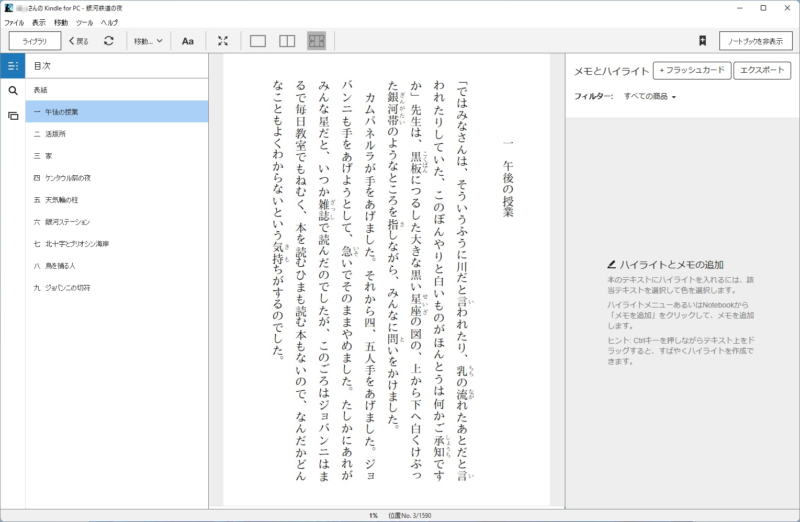800x522 pixels.
Task: Jump to chapter 二 活版所
Action: click(x=117, y=134)
